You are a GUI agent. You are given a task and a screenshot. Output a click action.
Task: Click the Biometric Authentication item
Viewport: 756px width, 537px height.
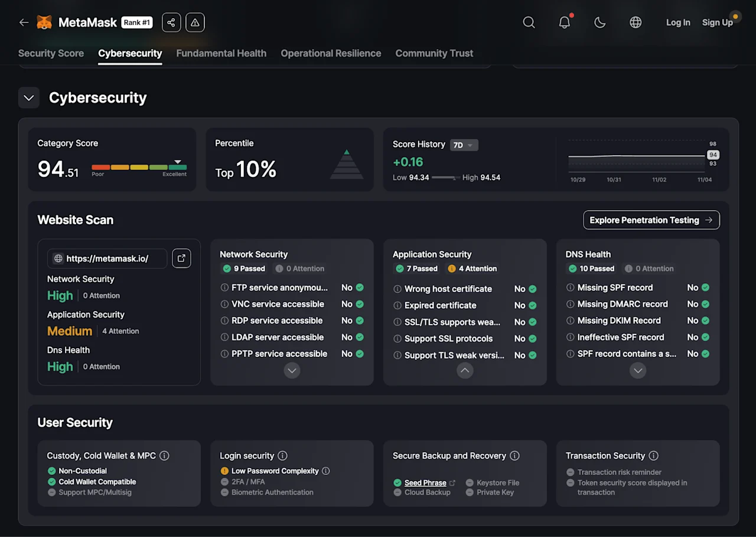267,492
